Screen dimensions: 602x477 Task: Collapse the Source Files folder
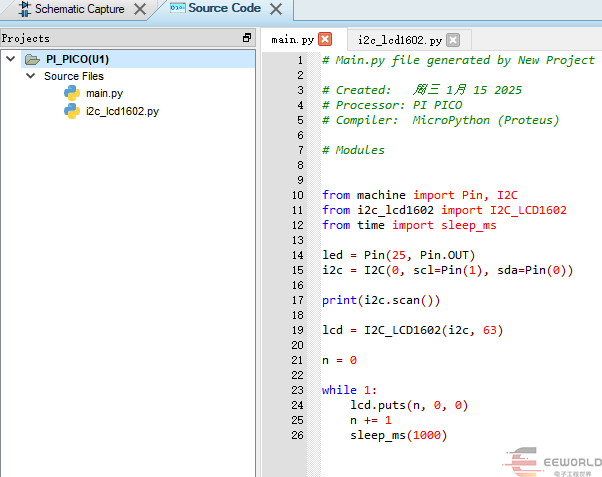point(31,76)
